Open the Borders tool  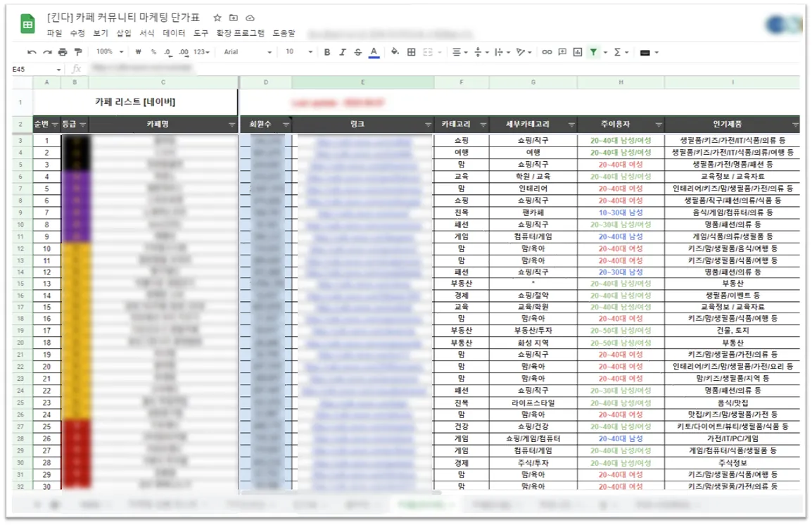click(411, 52)
